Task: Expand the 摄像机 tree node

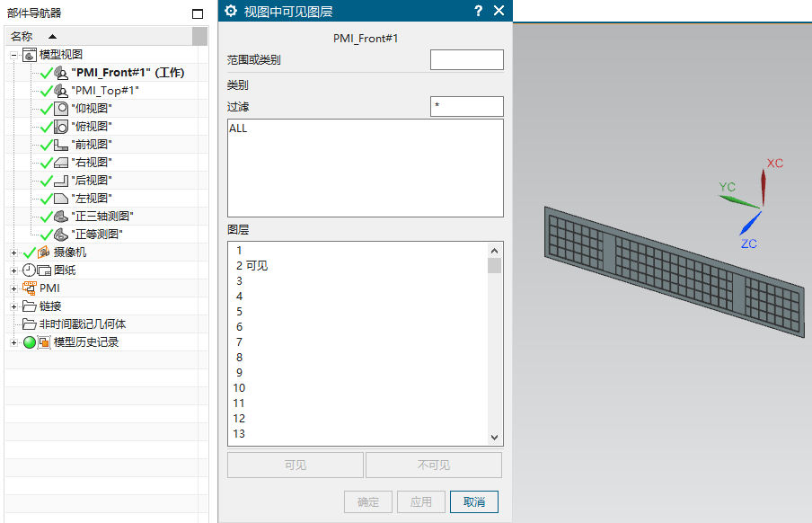Action: [14, 253]
